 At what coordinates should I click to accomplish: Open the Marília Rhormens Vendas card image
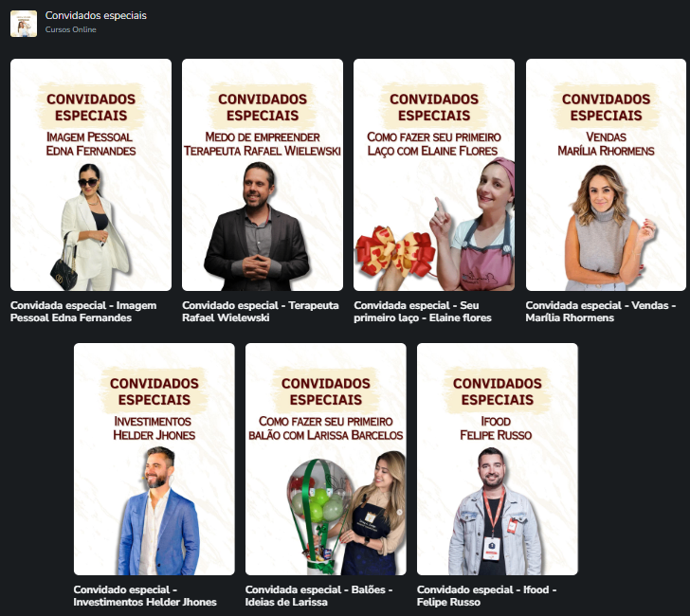(606, 174)
